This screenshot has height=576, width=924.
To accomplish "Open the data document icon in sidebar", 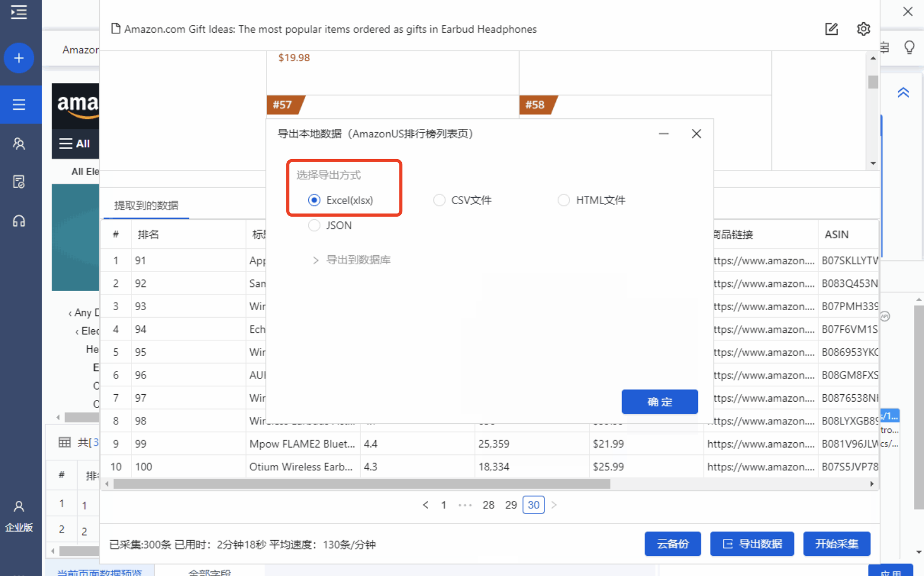I will [x=19, y=182].
